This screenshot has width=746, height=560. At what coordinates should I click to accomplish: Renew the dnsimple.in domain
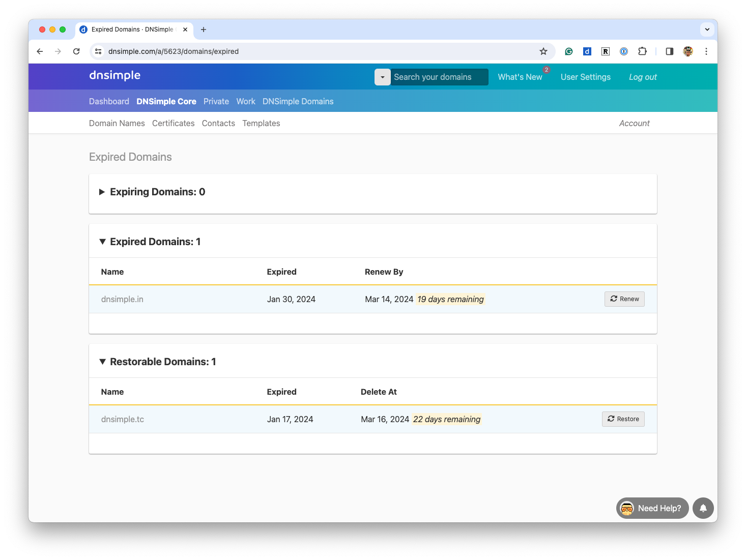[624, 299]
